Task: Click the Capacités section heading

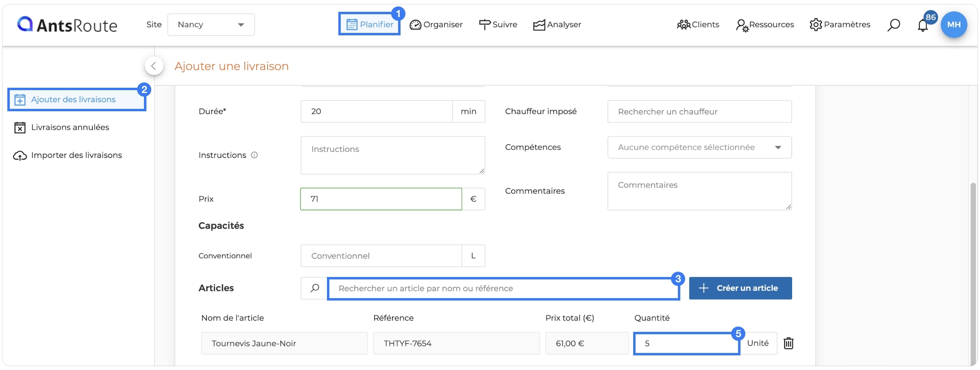Action: (x=221, y=226)
